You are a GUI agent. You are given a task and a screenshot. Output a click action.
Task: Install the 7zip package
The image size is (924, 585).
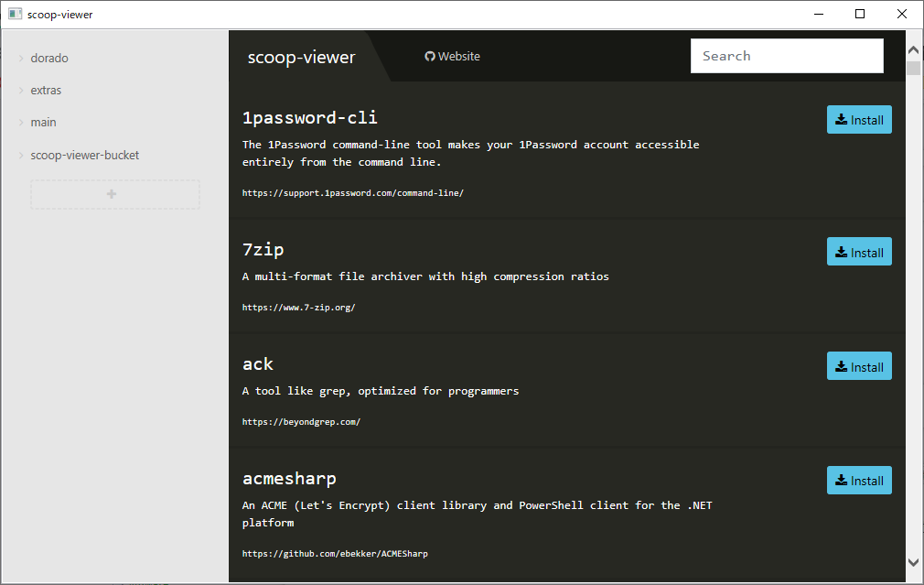click(858, 252)
